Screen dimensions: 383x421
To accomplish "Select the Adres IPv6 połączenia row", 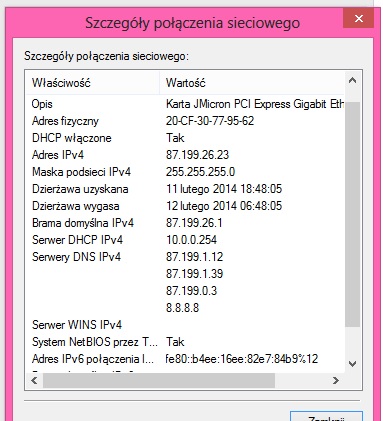I will pyautogui.click(x=185, y=359).
